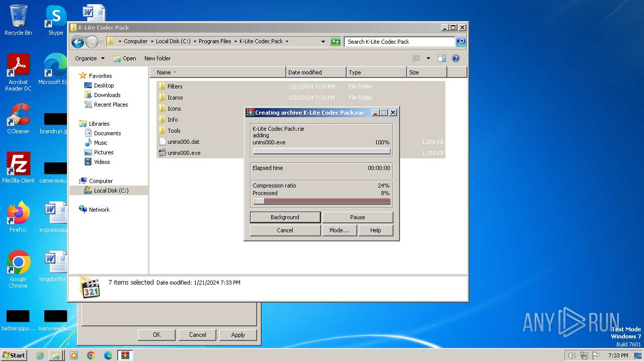Click Action Center flag tray icon
This screenshot has height=362, width=644.
tap(596, 355)
